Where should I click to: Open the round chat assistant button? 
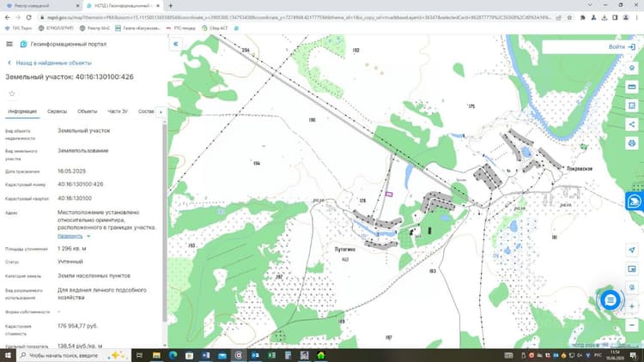[x=611, y=300]
